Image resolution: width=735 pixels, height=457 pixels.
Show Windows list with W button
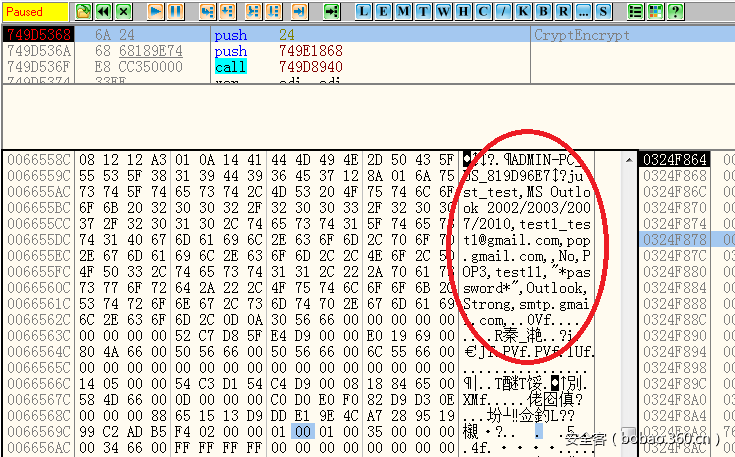click(443, 11)
